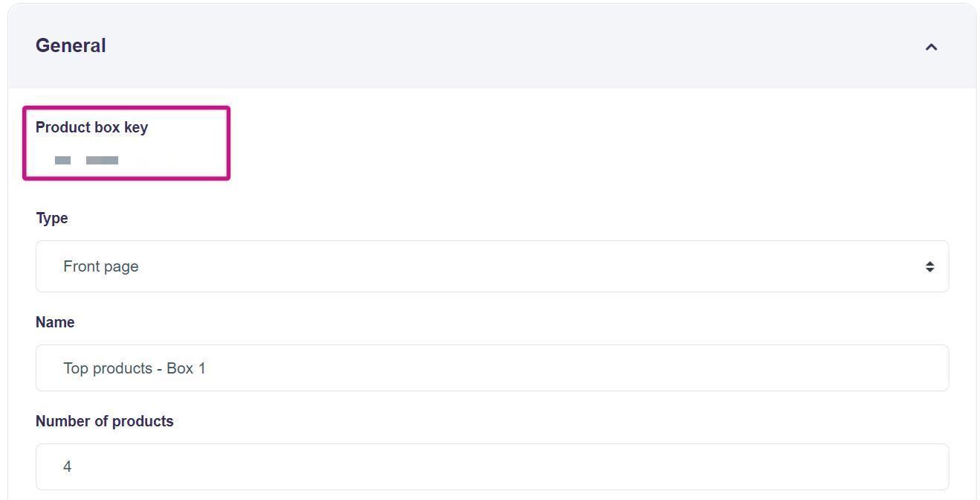The image size is (980, 500).
Task: Click the Type dropdown up-down arrow icon
Action: [x=929, y=266]
